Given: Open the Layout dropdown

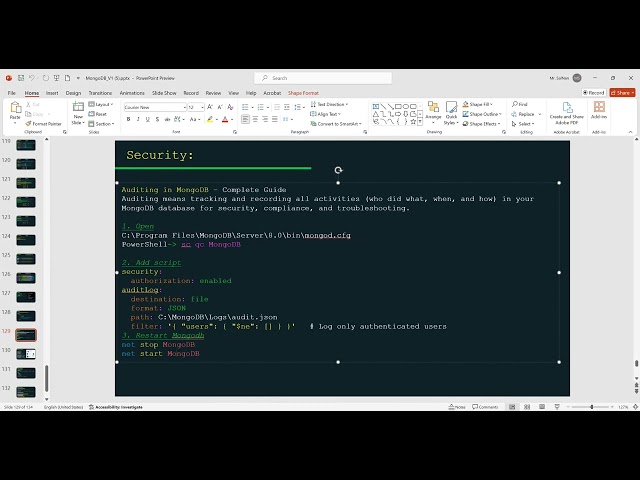Looking at the screenshot, I should click(x=101, y=104).
